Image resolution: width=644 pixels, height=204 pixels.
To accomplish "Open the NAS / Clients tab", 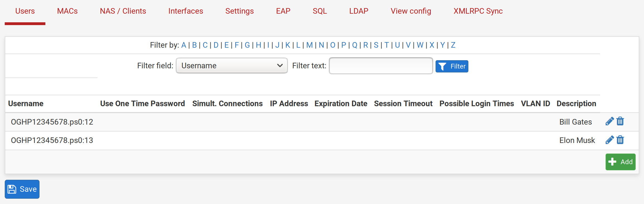I will [123, 11].
